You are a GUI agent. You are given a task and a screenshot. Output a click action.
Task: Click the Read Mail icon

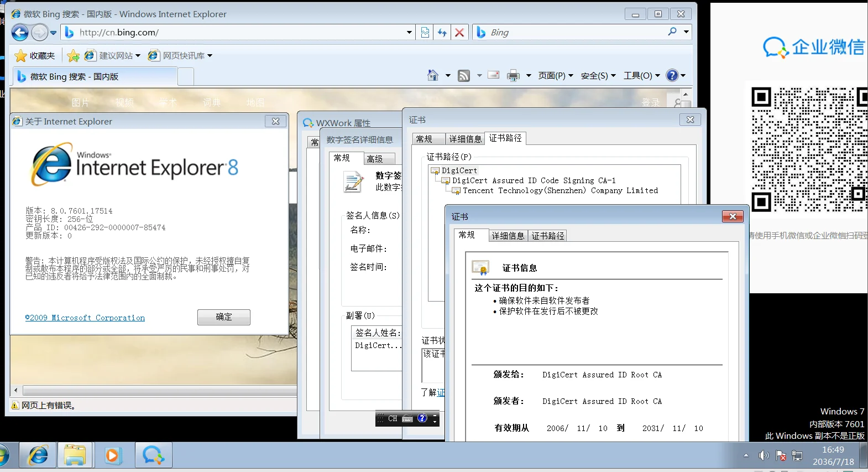click(494, 75)
